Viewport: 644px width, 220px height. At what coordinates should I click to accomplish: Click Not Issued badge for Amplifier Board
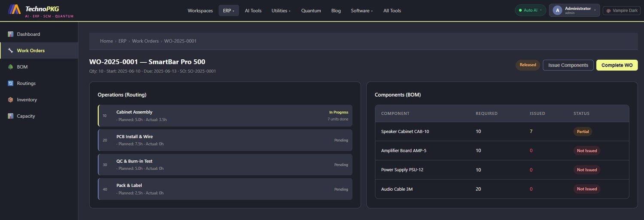tap(587, 150)
